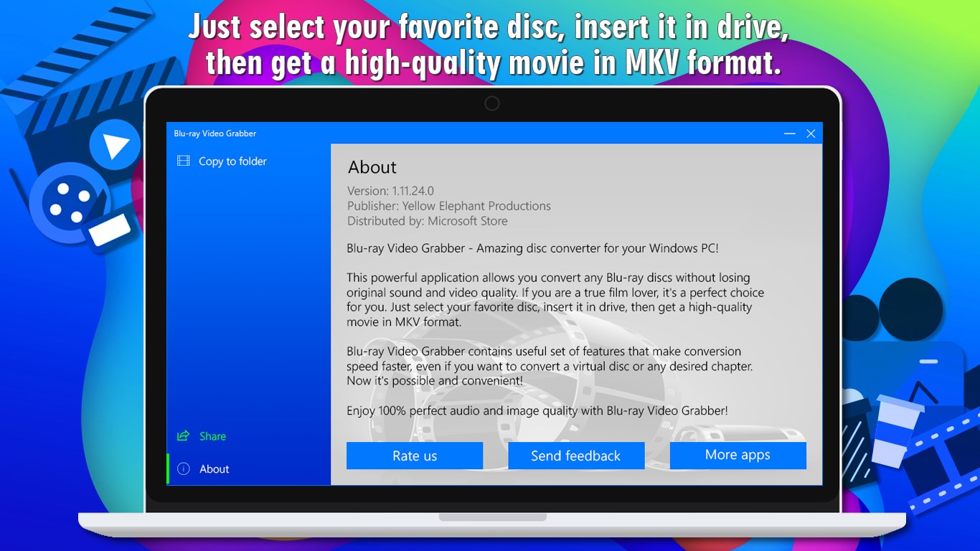980x551 pixels.
Task: Click the film strip Copy to folder icon
Action: point(184,161)
